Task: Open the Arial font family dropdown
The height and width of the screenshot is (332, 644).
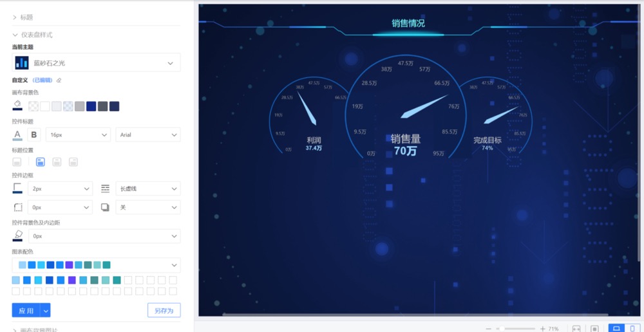Action: (148, 134)
